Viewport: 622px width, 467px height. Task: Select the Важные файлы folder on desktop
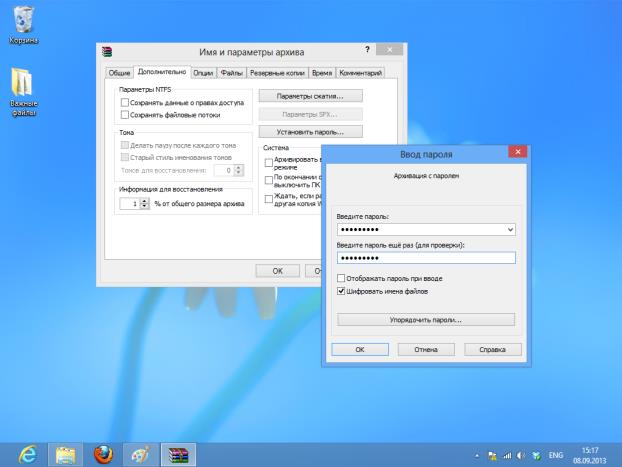[x=23, y=92]
